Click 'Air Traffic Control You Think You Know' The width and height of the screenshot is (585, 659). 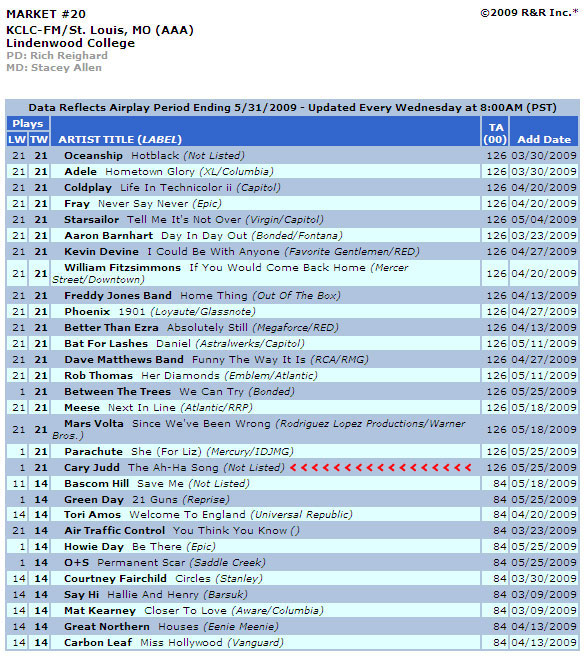[182, 530]
